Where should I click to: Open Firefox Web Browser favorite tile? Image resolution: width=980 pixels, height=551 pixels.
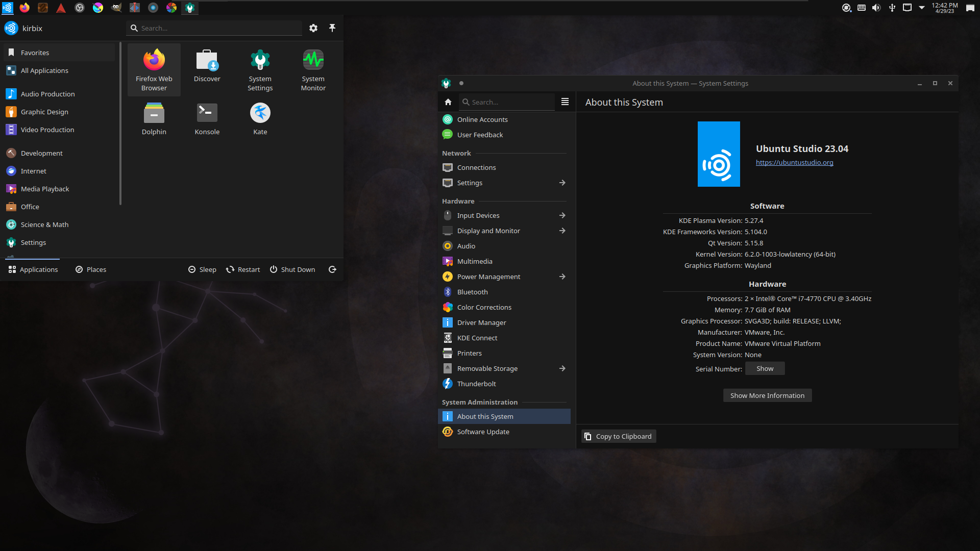154,70
